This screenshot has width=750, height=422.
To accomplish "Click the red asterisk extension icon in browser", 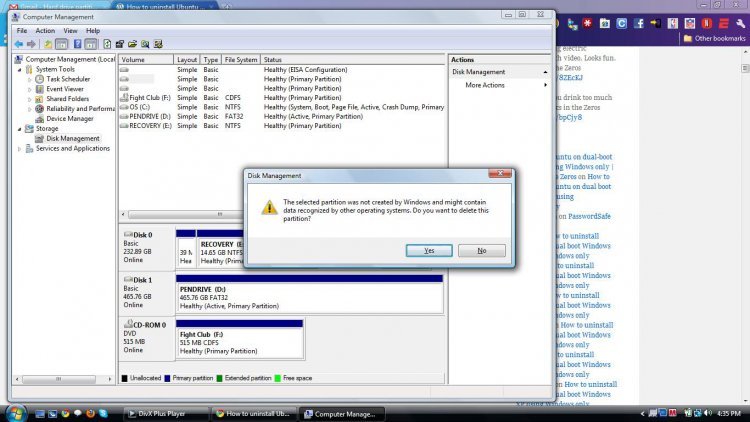I will (587, 23).
